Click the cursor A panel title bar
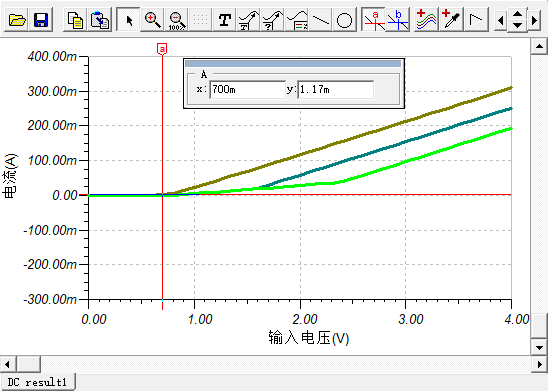 pos(293,64)
